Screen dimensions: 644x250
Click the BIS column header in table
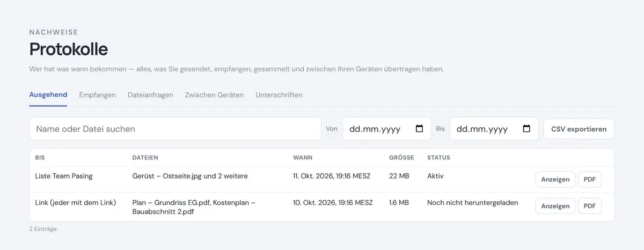pyautogui.click(x=40, y=158)
